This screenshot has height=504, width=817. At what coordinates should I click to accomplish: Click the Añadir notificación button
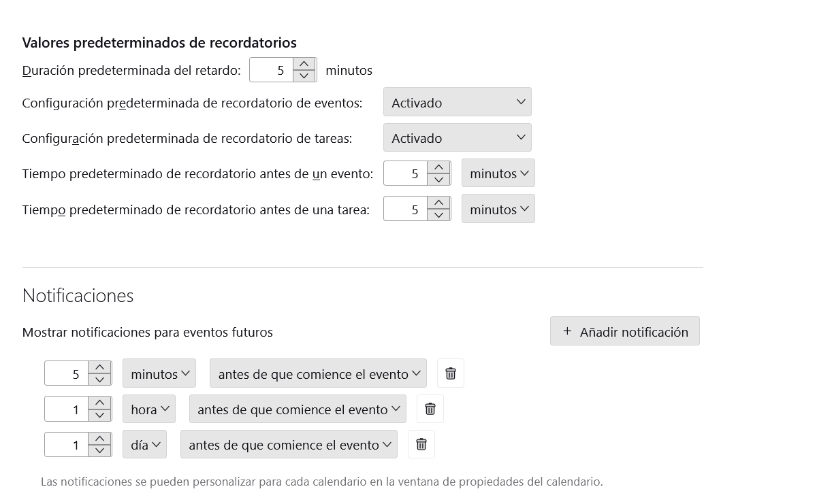(624, 331)
